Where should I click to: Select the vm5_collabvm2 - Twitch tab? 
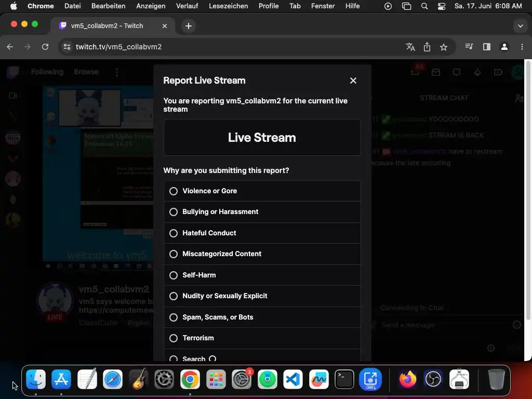click(x=113, y=26)
